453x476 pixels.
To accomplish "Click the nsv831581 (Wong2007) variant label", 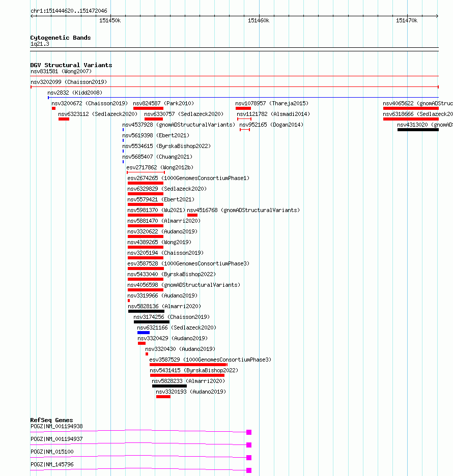I will pos(61,71).
